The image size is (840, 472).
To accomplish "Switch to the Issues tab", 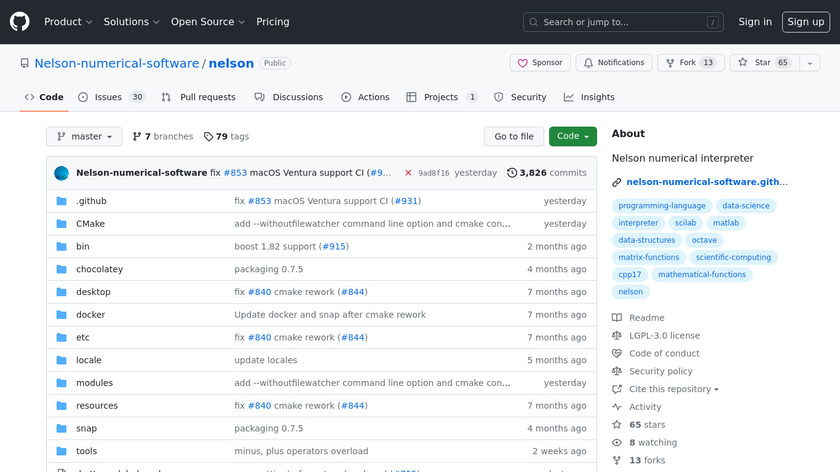I will pos(109,98).
